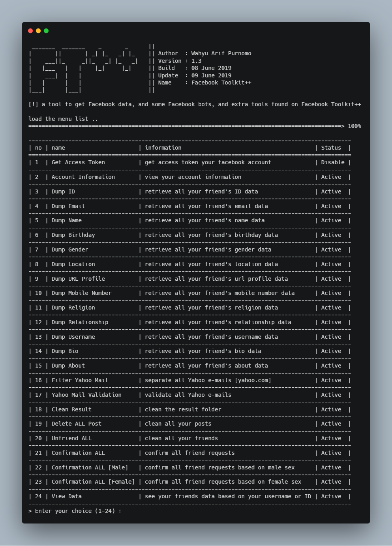Click the 'Status' column header
Viewport: 392px width, 546px height.
click(331, 148)
